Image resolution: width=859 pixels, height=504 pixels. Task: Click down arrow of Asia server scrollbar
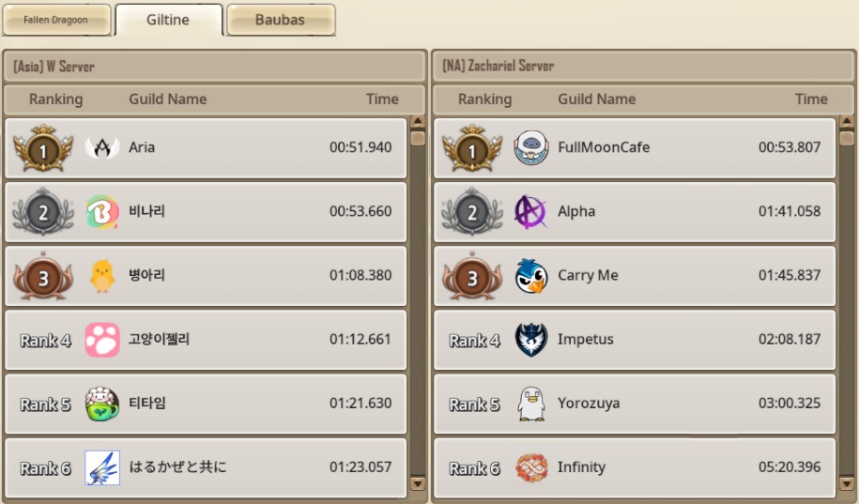[418, 483]
